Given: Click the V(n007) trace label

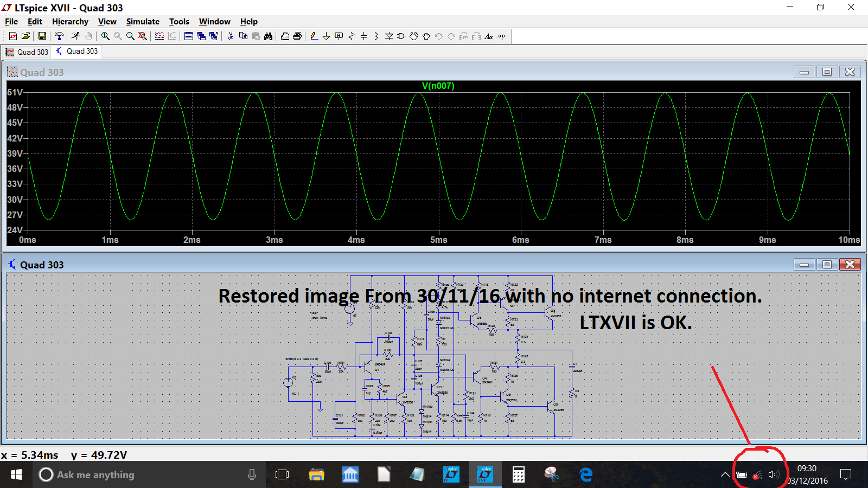Looking at the screenshot, I should pos(438,86).
